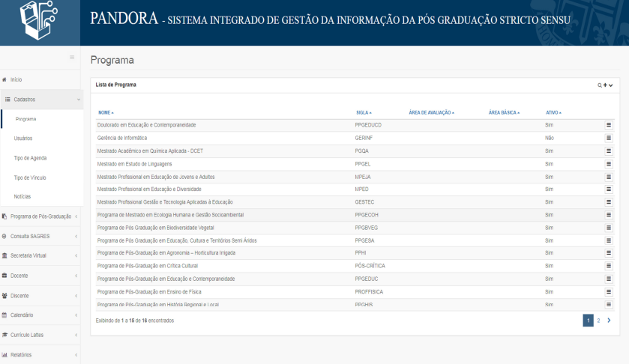Collapse the Cadastros sidebar menu

pyautogui.click(x=42, y=100)
